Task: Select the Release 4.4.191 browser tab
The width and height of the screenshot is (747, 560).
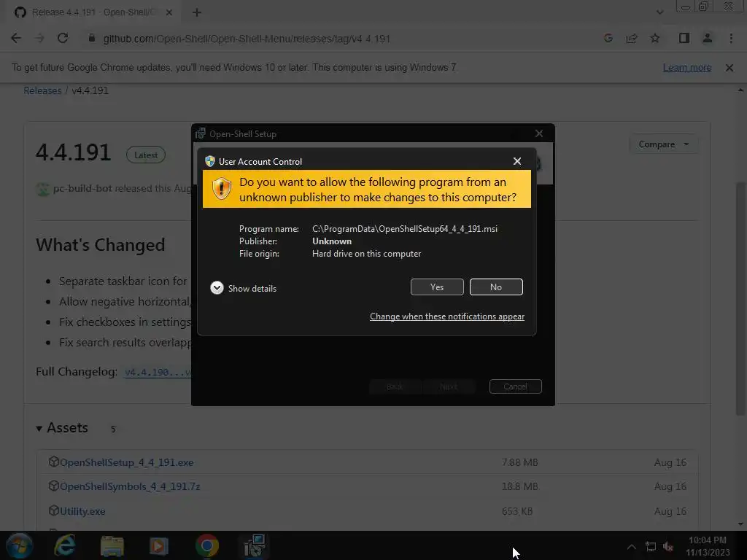Action: [x=93, y=12]
